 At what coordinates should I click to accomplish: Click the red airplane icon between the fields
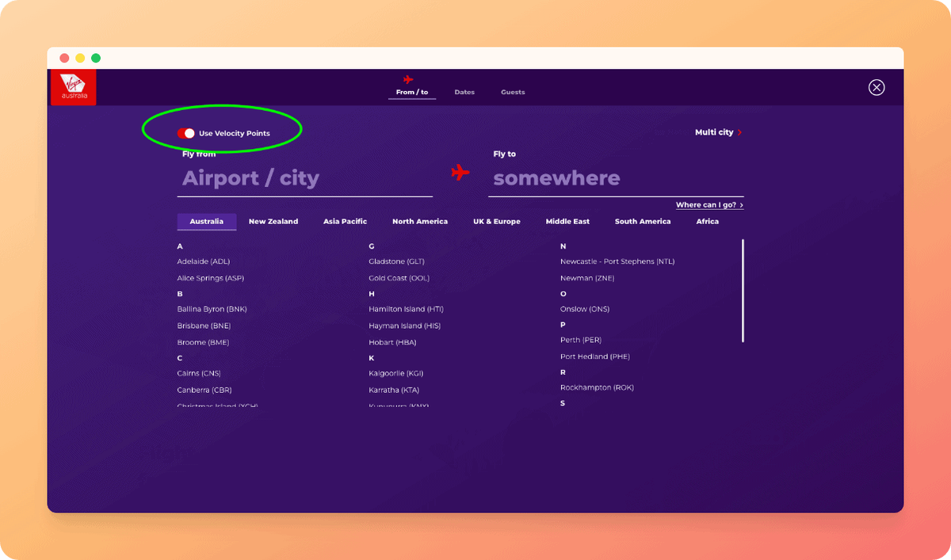tap(460, 173)
